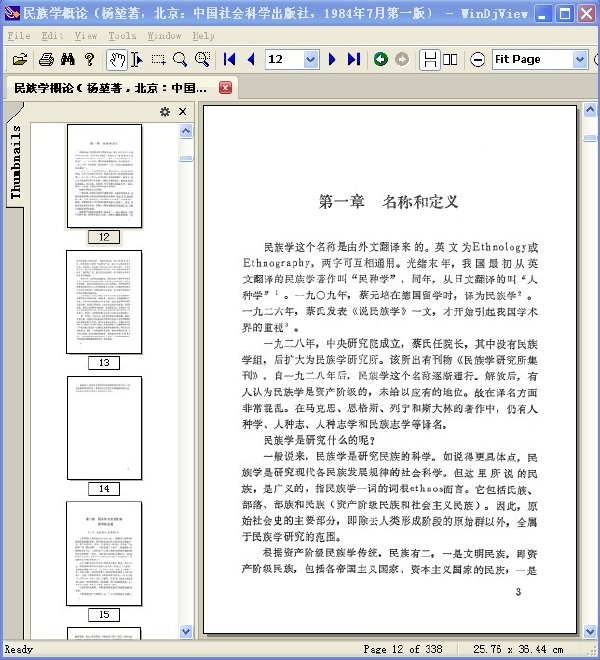The image size is (600, 660).
Task: Open the View menu
Action: click(86, 36)
